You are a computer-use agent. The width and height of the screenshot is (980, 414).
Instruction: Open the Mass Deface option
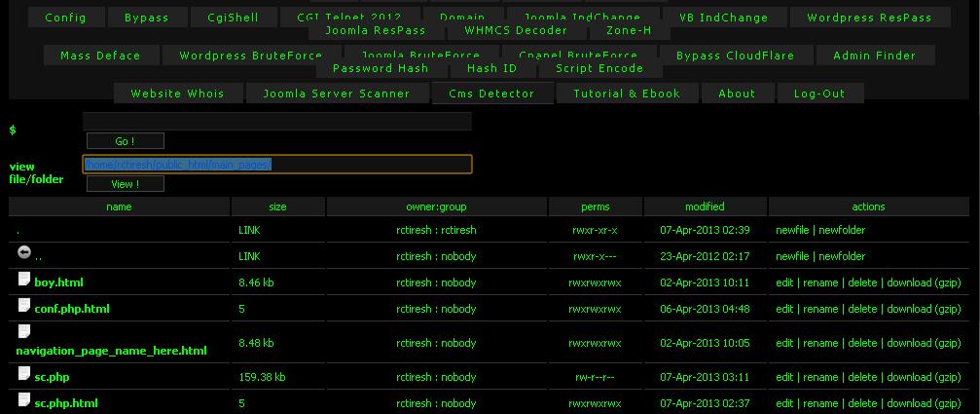(100, 56)
